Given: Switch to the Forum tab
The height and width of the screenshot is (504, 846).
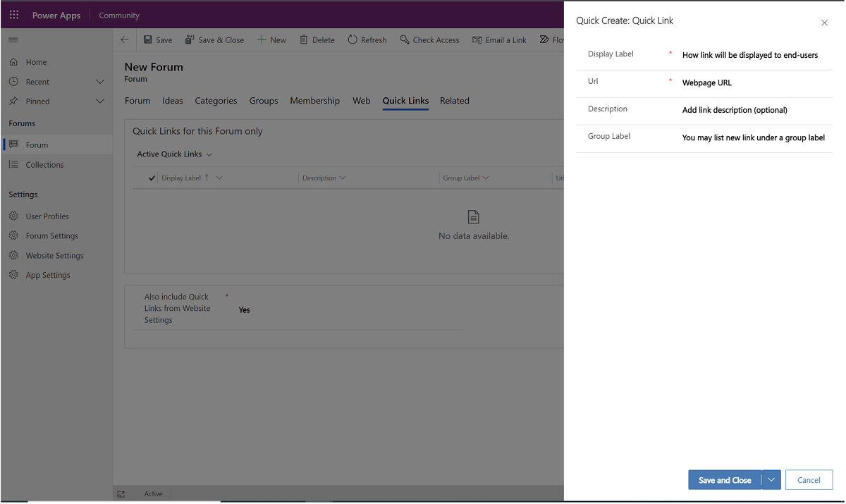Looking at the screenshot, I should click(x=137, y=101).
